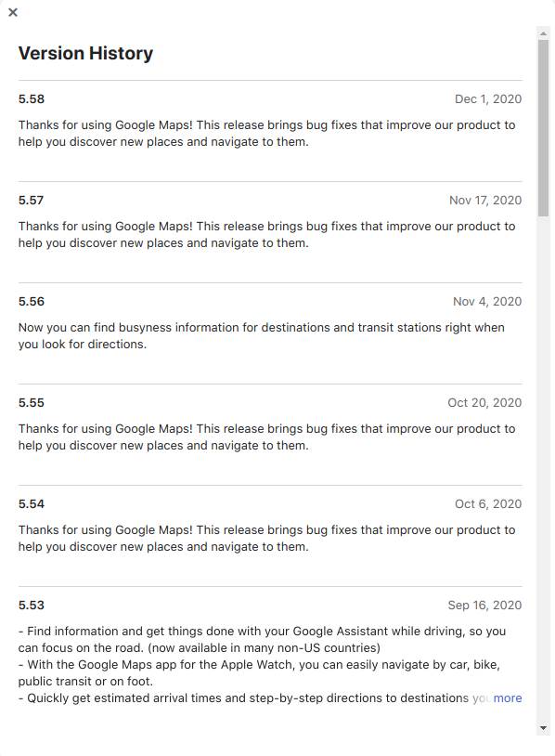Screen dimensions: 555x756
Task: Select version 5.54 entry
Action: tap(29, 503)
